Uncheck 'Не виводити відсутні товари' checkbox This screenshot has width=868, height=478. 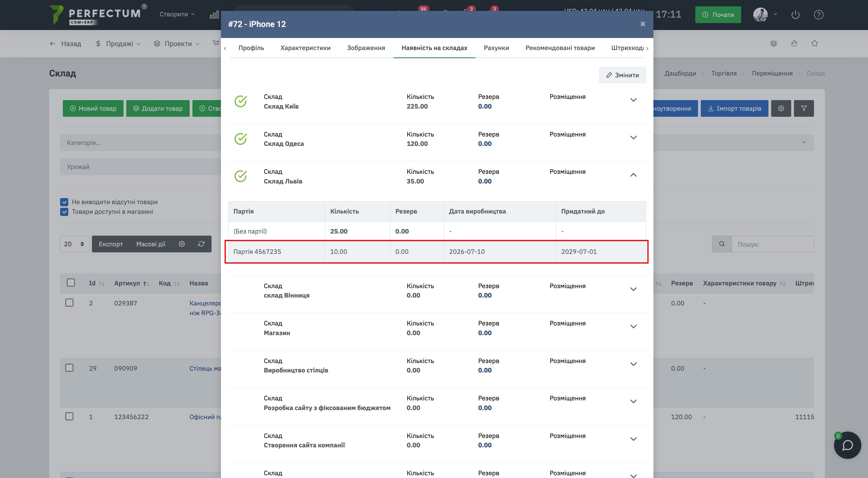point(64,202)
